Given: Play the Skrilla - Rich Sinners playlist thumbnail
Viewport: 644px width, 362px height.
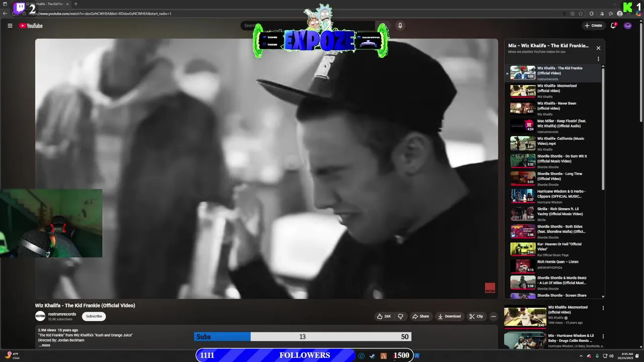Looking at the screenshot, I should tap(523, 214).
